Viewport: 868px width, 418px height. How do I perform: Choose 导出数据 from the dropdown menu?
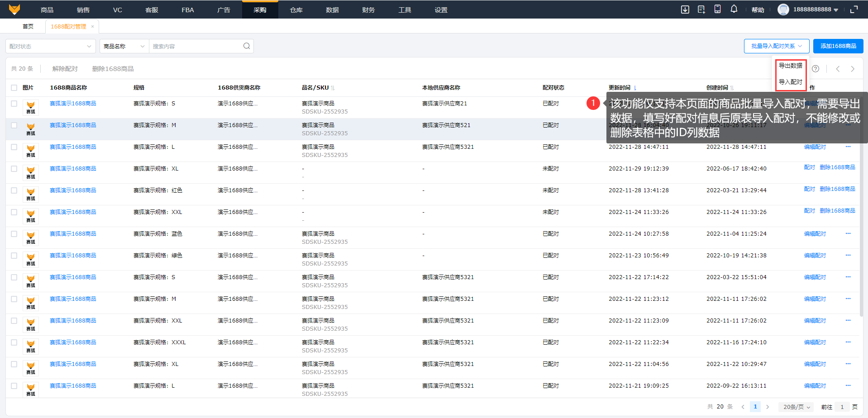click(x=790, y=66)
